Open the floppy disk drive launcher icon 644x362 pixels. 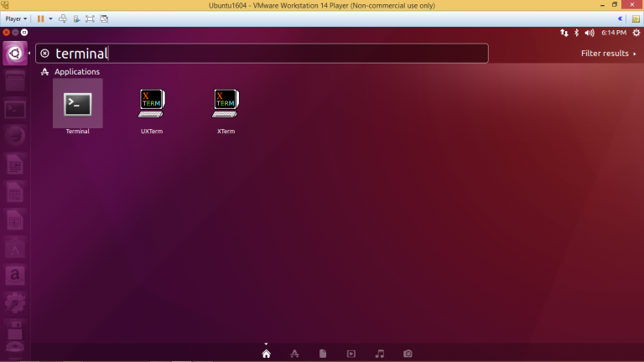tap(15, 331)
